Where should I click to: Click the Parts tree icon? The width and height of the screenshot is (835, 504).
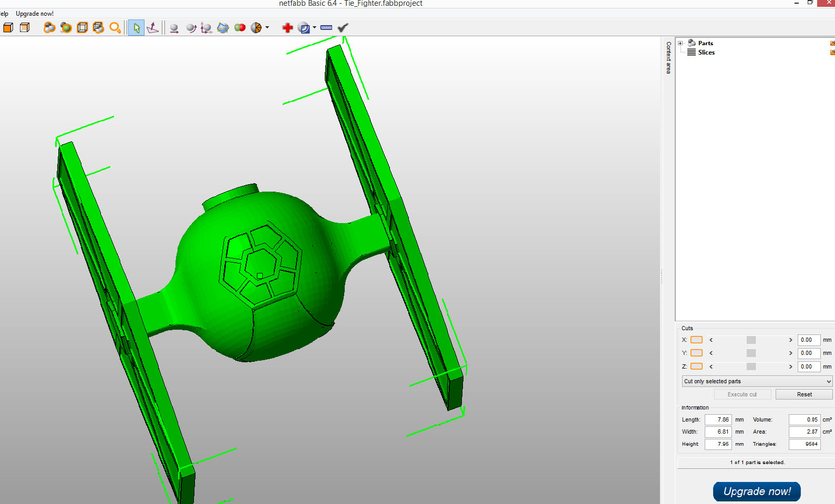tap(692, 43)
